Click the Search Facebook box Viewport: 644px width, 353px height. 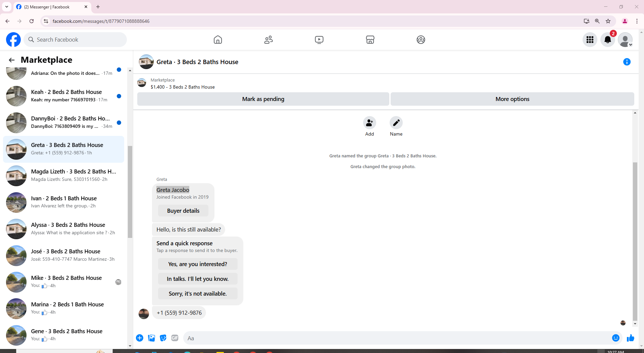[75, 40]
